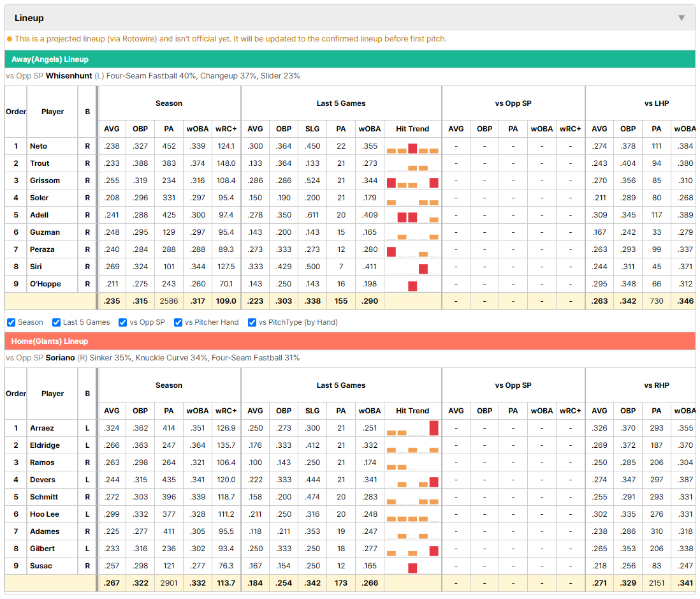Click Gilbert's hit trend bars
This screenshot has width=700, height=599.
[412, 549]
